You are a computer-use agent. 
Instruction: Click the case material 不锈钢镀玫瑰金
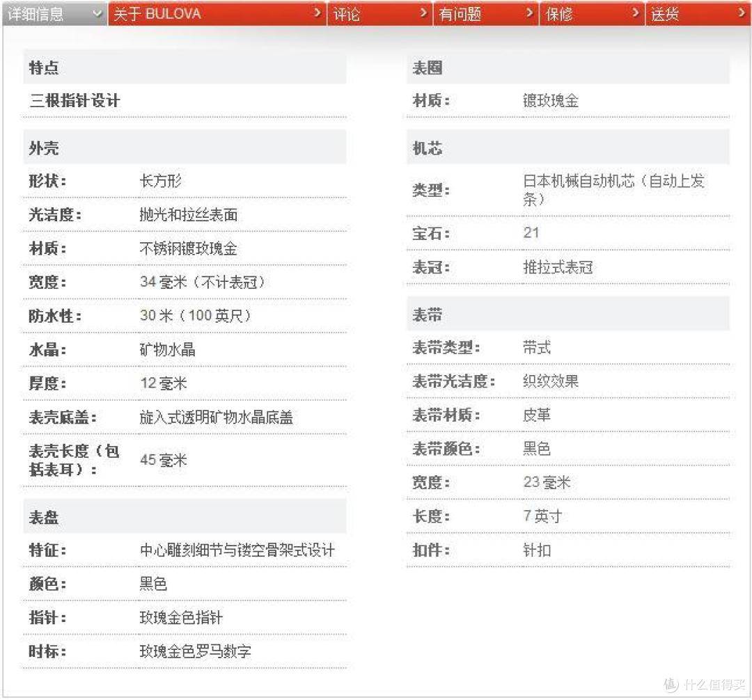point(188,248)
